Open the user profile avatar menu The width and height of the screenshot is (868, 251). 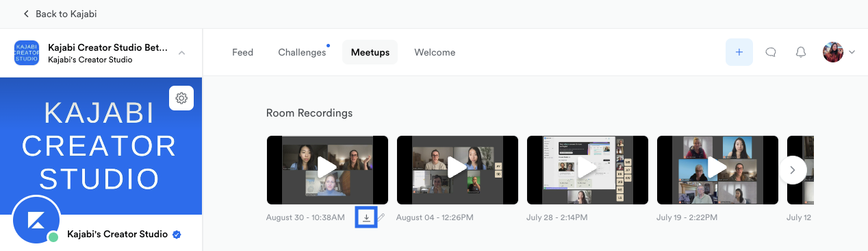tap(839, 52)
